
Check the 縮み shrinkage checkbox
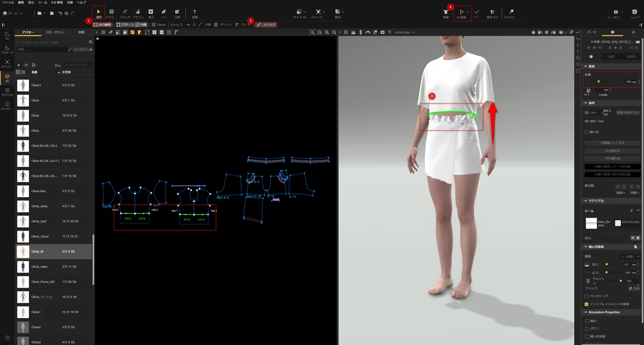coord(587,321)
